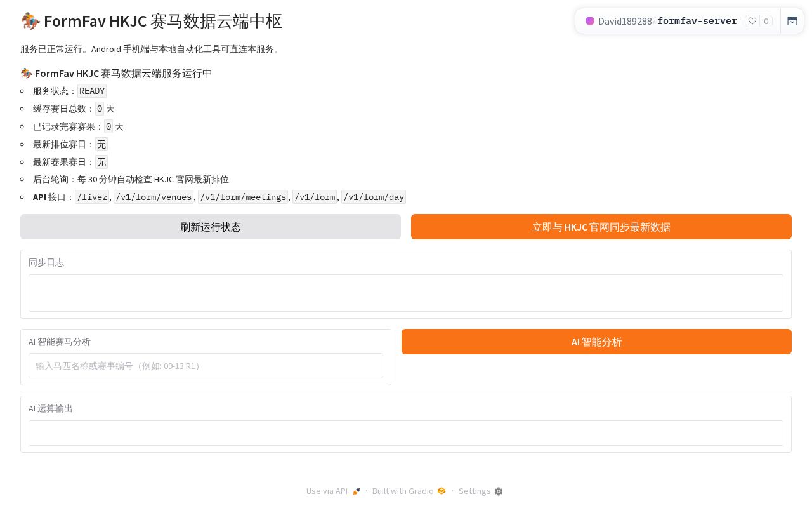Open the Space embed panel icon

[x=792, y=21]
